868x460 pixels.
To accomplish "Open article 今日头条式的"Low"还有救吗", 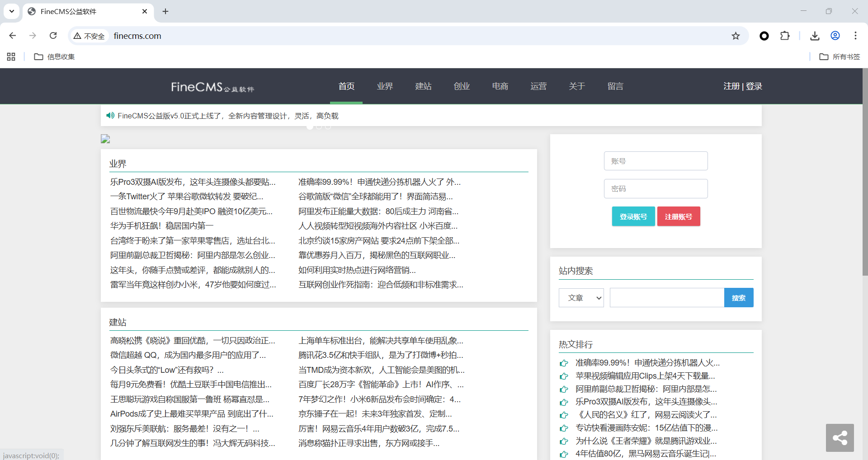I will 167,370.
